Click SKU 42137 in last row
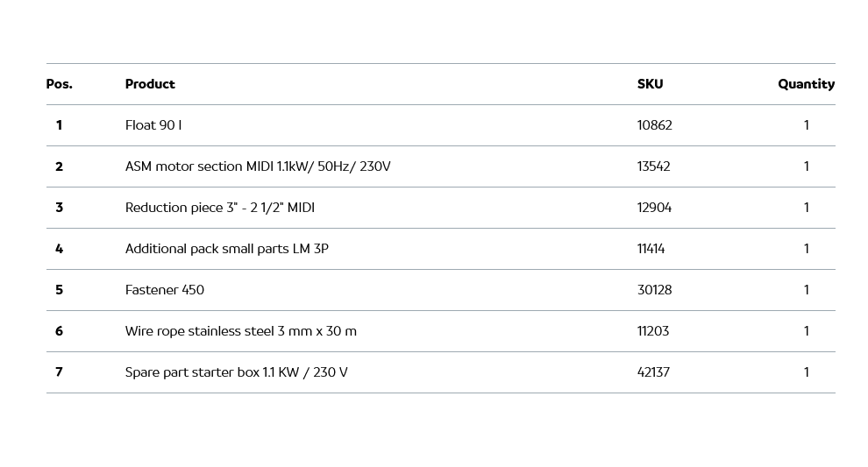Screen dimensions: 868x467 [x=653, y=372]
